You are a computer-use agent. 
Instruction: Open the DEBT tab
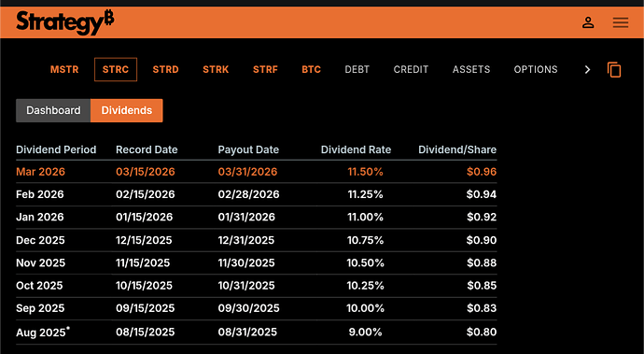click(x=357, y=69)
